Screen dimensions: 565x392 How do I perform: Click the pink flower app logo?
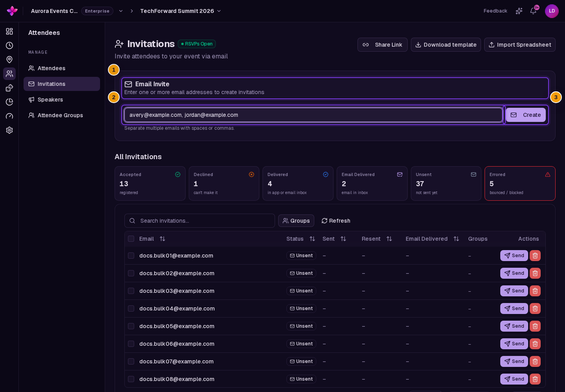(x=12, y=11)
